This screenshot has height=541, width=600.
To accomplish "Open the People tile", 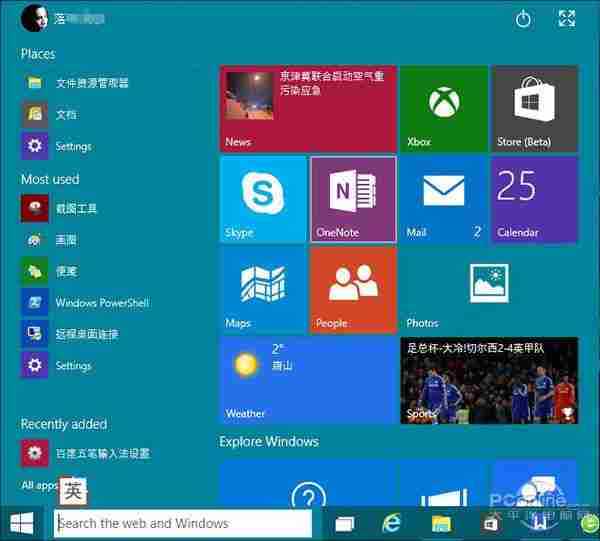I will [353, 290].
